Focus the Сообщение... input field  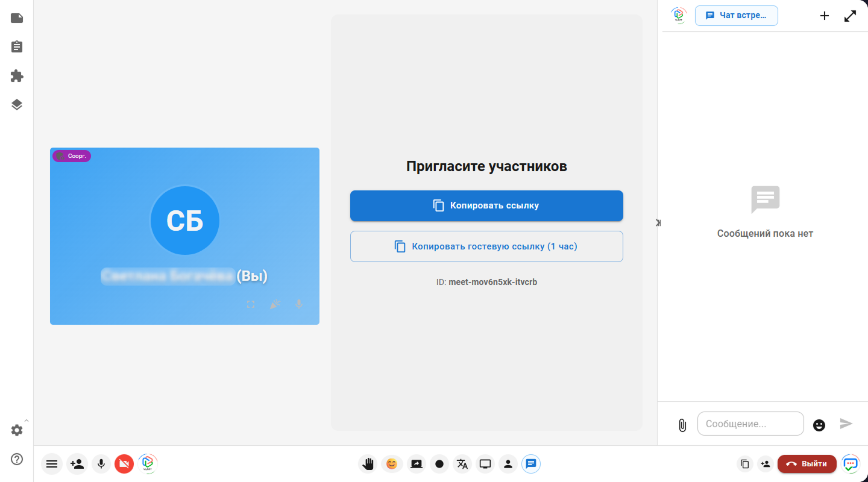(750, 424)
